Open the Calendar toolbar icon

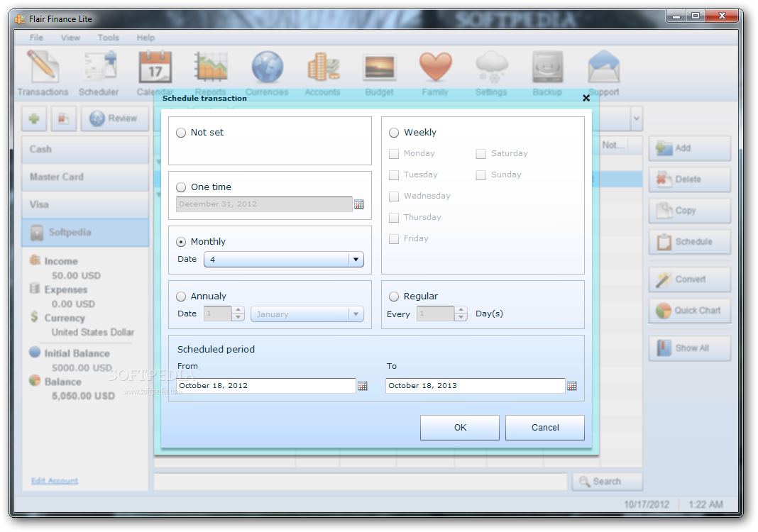tap(155, 73)
